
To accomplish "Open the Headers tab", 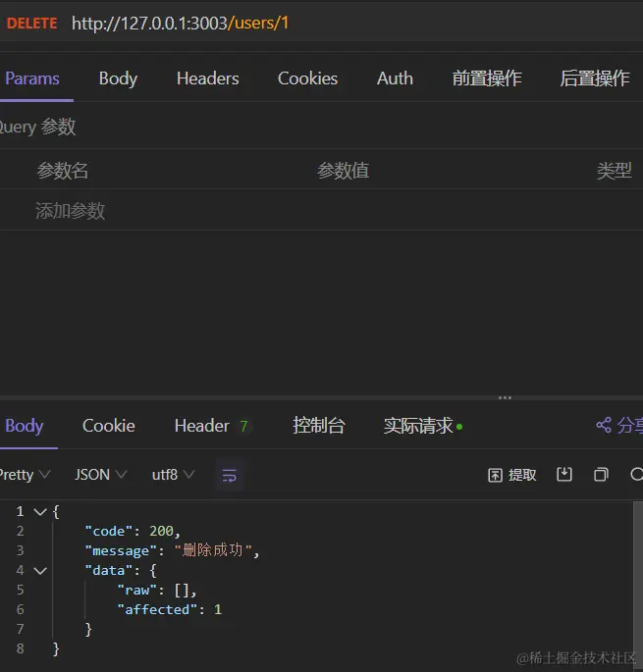I will 207,78.
